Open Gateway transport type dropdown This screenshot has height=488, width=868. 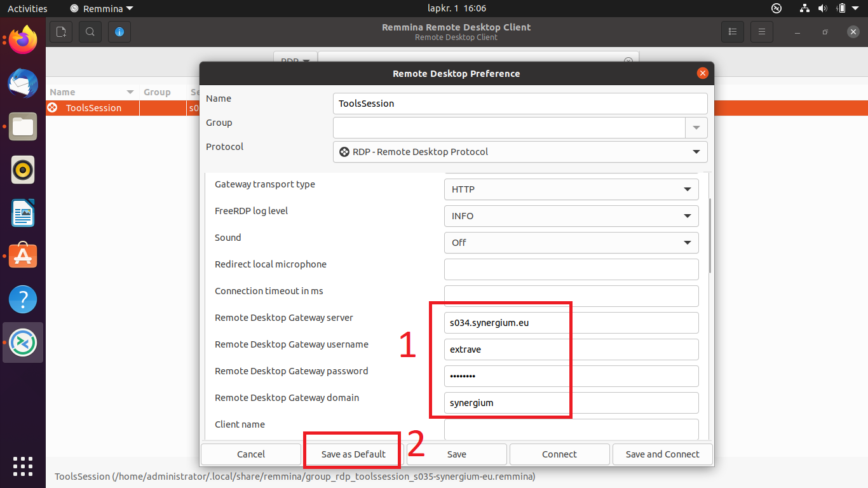(x=571, y=189)
